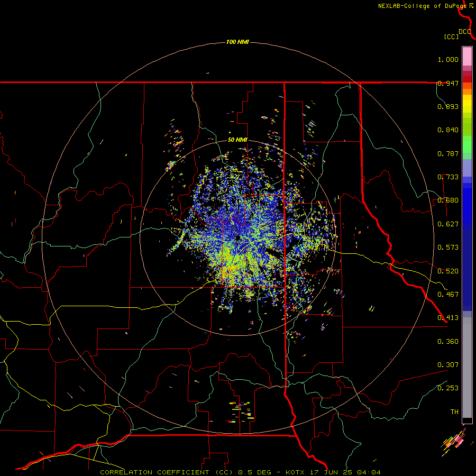Click the 0.467 legend value

click(448, 295)
